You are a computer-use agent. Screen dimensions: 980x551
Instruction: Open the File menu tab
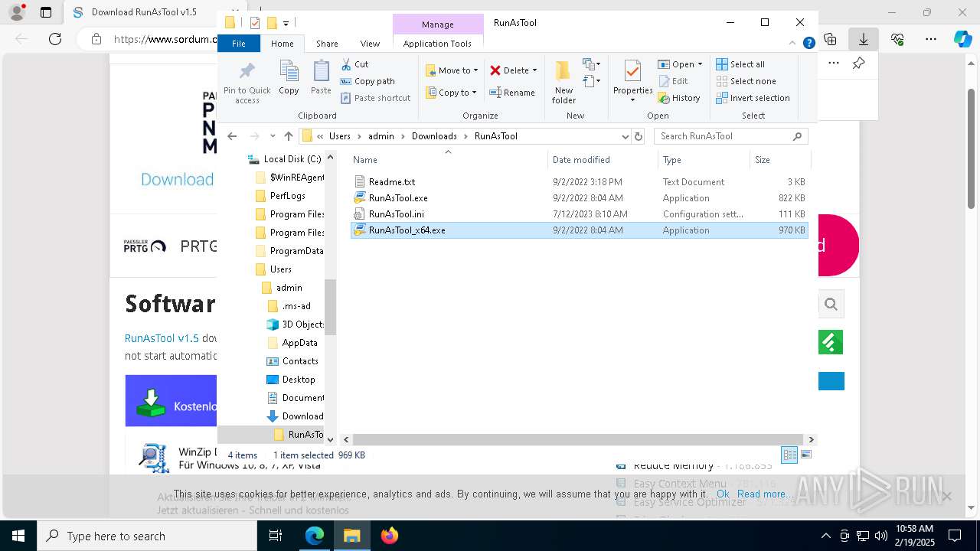coord(239,44)
